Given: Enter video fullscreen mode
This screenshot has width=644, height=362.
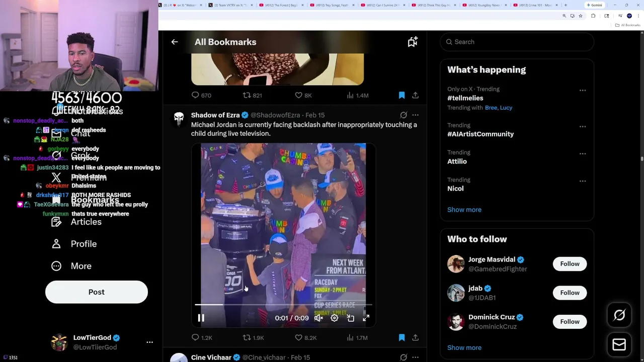Looking at the screenshot, I should tap(366, 318).
